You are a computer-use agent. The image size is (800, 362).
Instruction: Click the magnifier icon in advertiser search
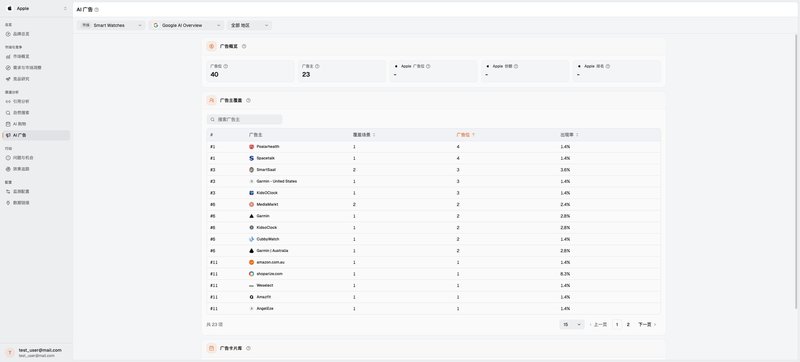[212, 119]
